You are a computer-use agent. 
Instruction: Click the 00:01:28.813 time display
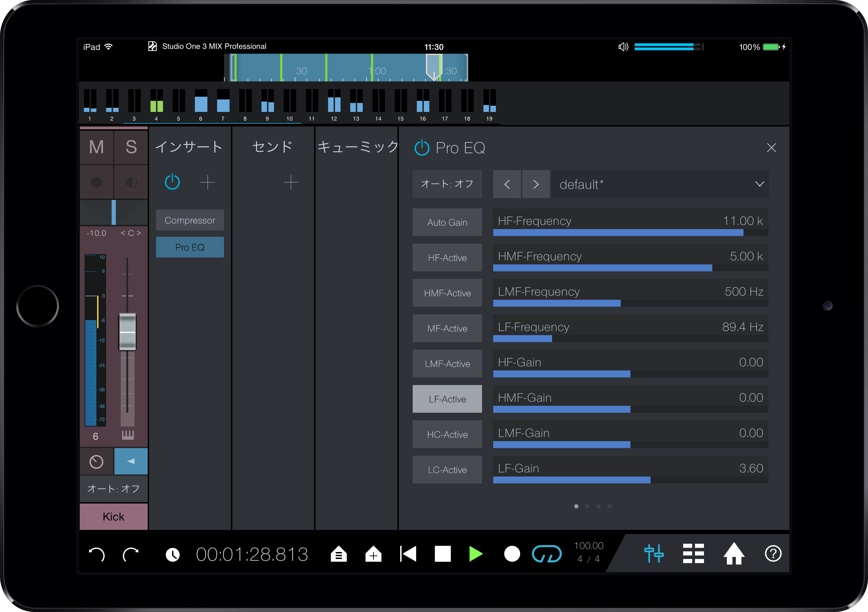point(252,554)
